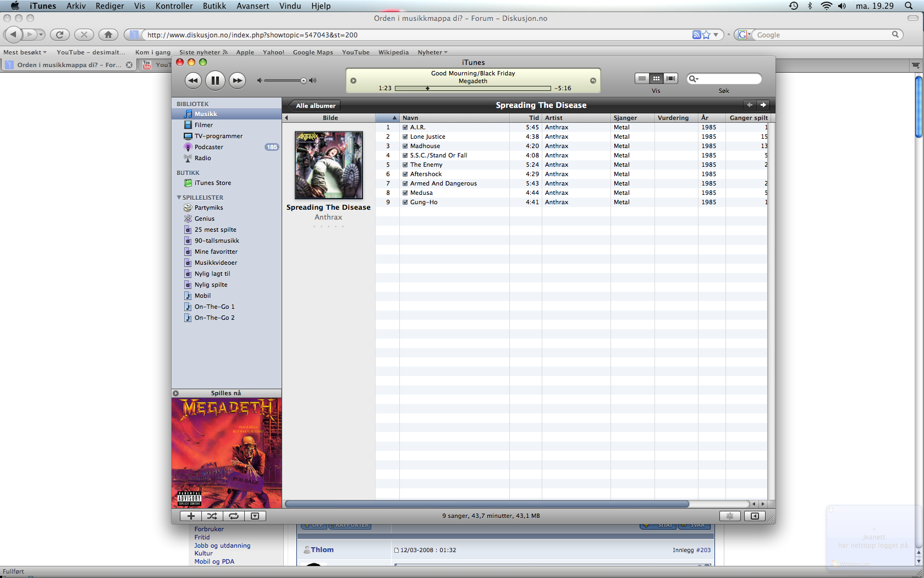Open the Rediger menu
This screenshot has height=578, width=924.
(x=110, y=6)
